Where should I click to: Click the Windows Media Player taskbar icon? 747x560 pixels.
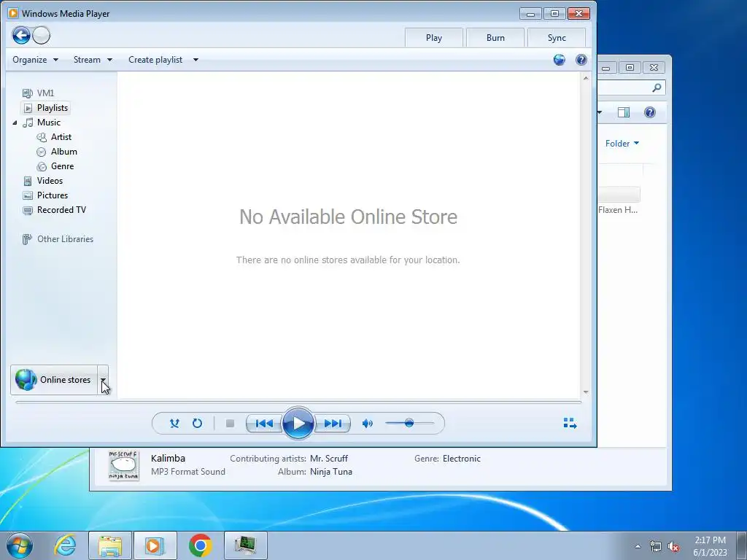coord(155,545)
